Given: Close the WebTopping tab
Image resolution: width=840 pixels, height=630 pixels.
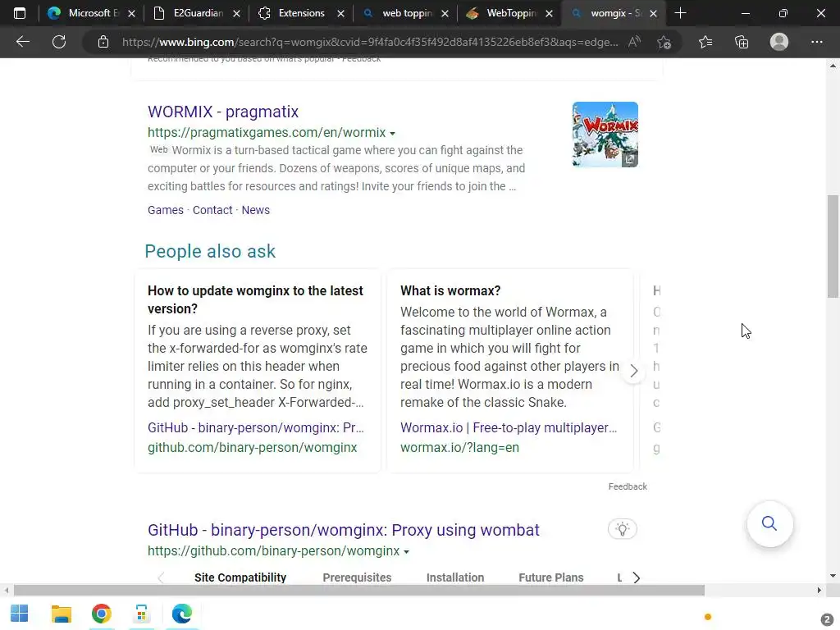Looking at the screenshot, I should click(549, 13).
